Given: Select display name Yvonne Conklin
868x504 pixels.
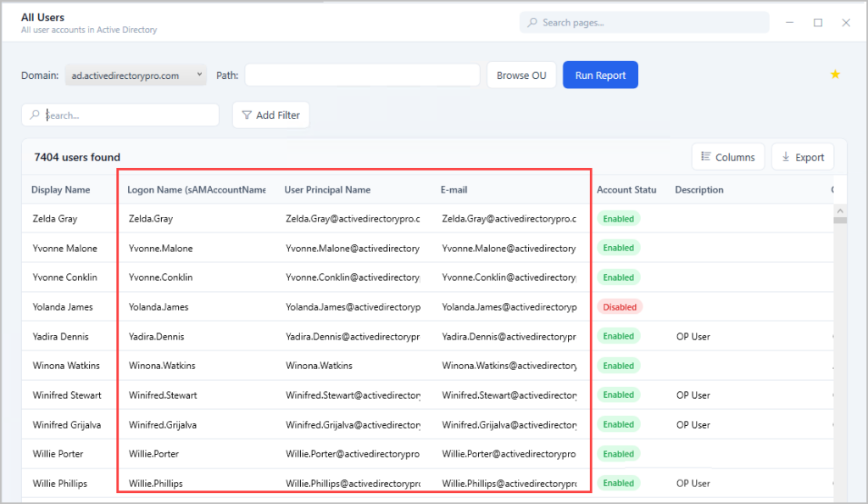Looking at the screenshot, I should [x=64, y=277].
